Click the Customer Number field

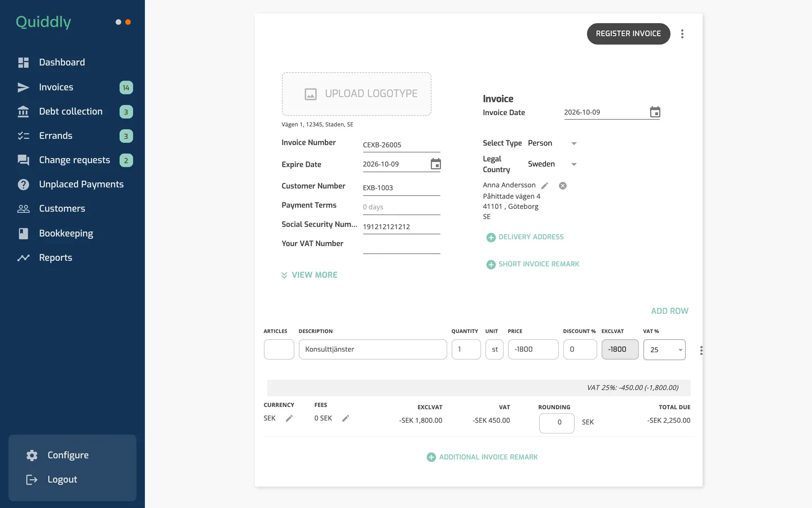point(401,188)
